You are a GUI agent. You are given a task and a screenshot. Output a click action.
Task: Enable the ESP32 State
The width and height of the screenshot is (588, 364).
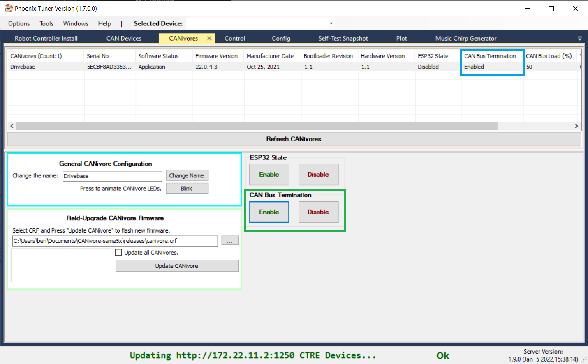coord(269,175)
